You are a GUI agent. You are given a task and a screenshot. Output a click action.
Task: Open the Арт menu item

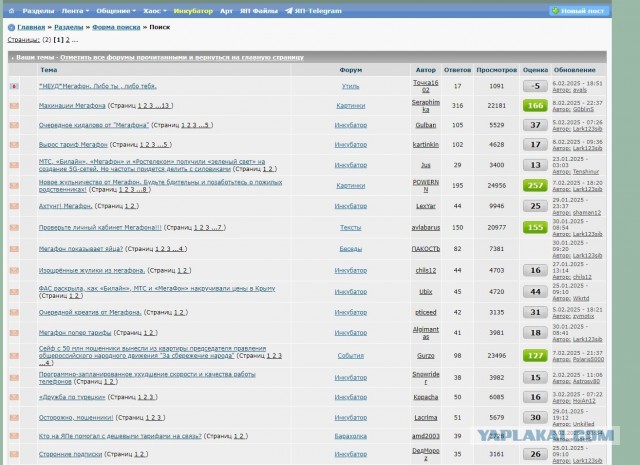click(x=226, y=11)
